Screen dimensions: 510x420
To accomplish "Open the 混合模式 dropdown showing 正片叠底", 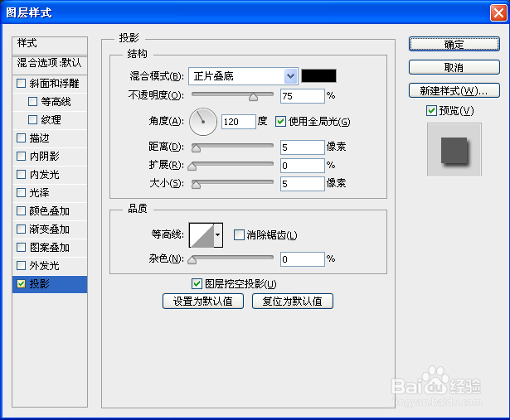I will pyautogui.click(x=243, y=76).
